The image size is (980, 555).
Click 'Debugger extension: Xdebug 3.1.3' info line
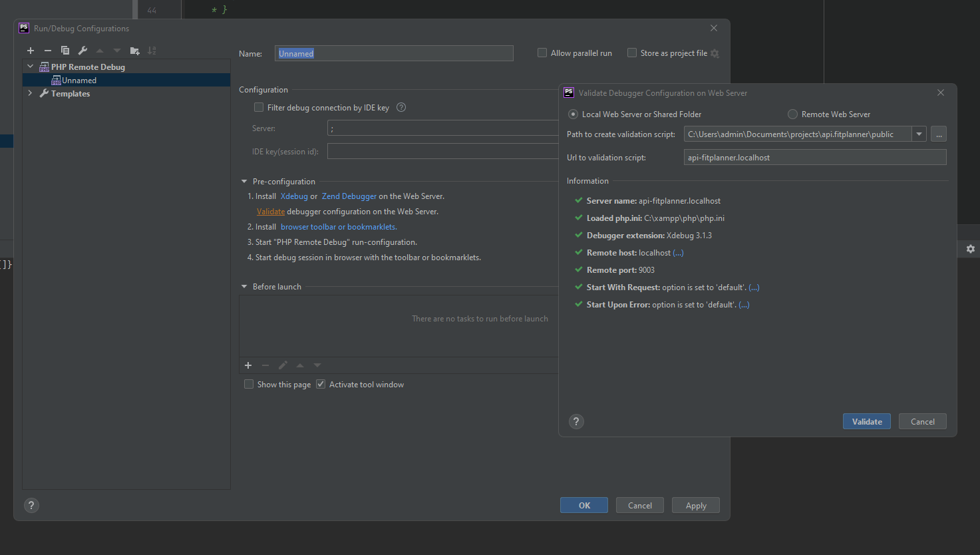click(x=649, y=236)
